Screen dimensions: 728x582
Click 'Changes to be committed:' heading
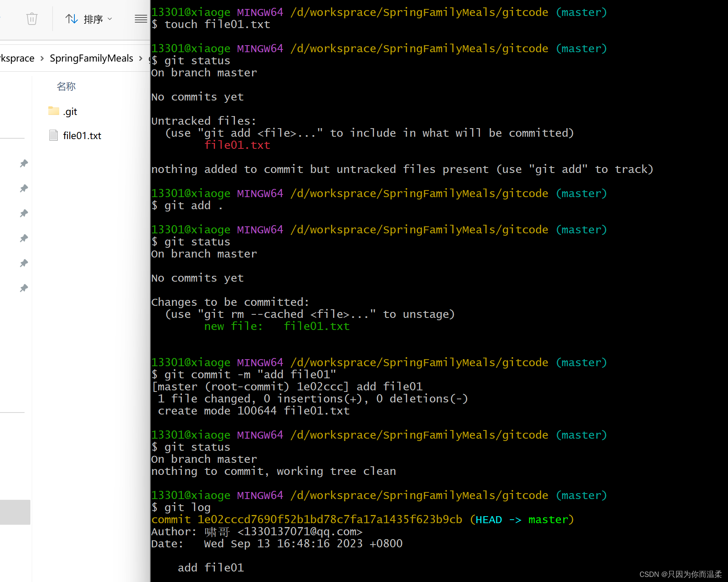pos(230,302)
